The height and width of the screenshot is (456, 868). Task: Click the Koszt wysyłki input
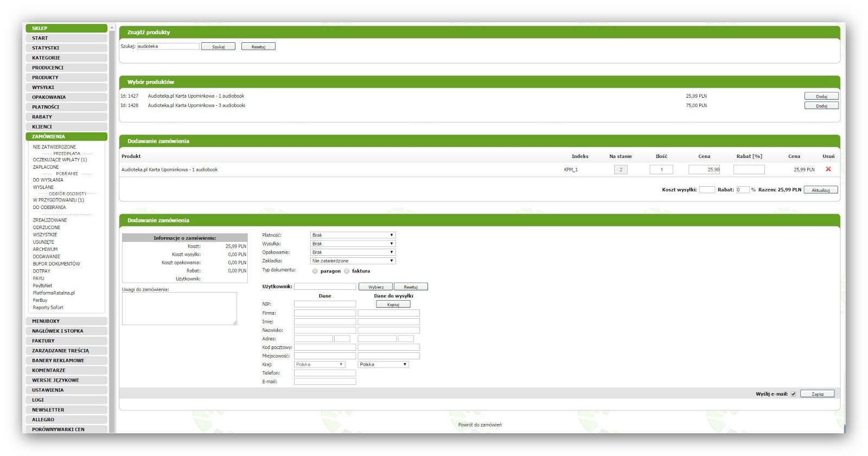(x=707, y=190)
